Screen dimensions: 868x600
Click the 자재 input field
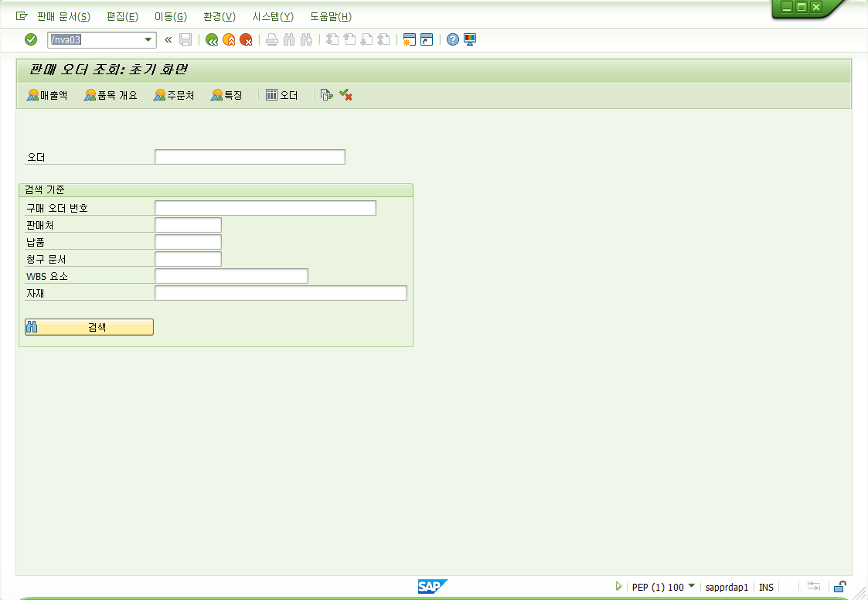coord(281,293)
